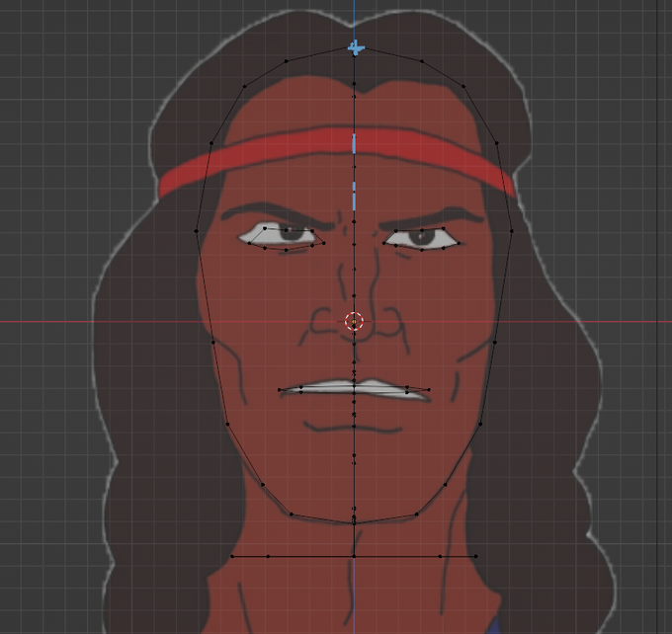Select the rightmost vertex of the neck line
Image resolution: width=672 pixels, height=634 pixels.
point(476,556)
